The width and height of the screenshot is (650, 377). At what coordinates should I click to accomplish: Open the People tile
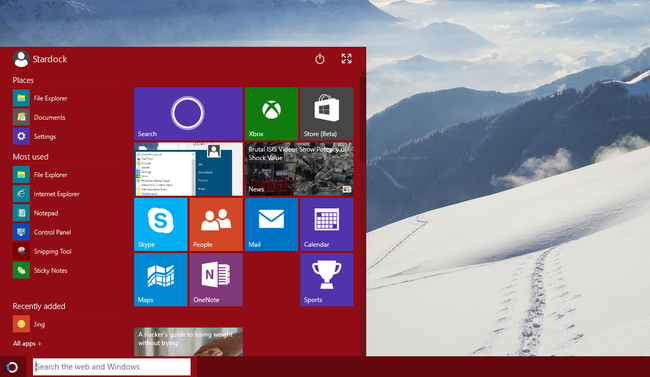[x=216, y=224]
